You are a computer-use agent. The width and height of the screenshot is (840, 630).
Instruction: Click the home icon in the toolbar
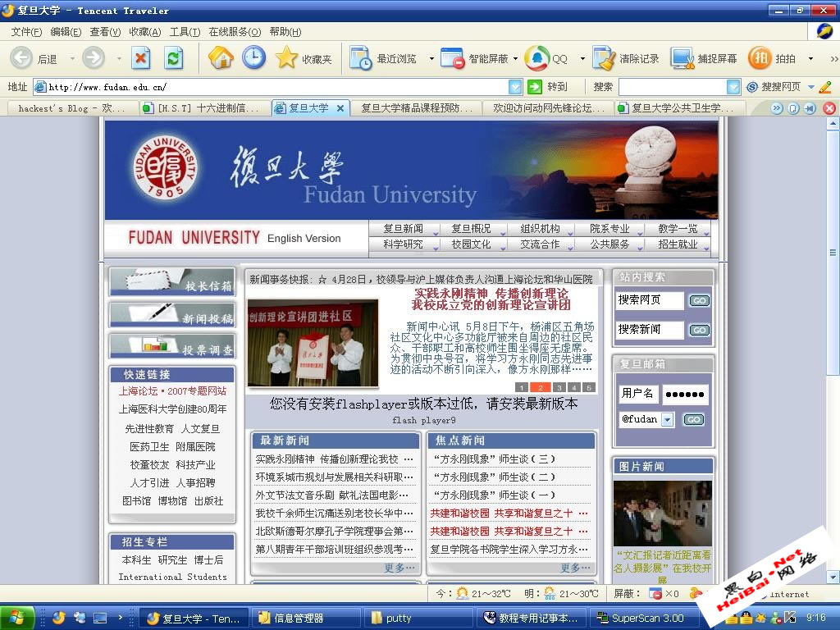(x=222, y=58)
